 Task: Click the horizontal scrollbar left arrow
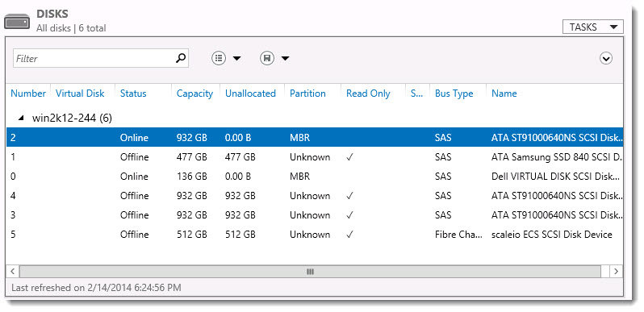[x=12, y=271]
